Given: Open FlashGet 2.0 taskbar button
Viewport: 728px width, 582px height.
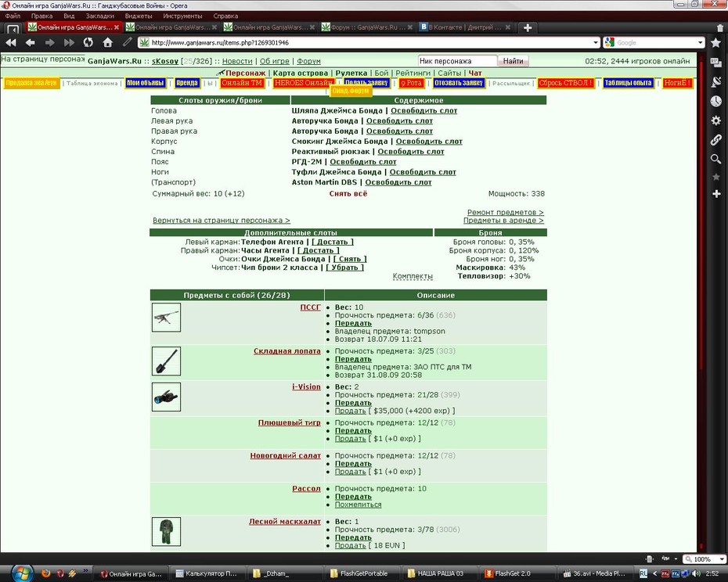Looking at the screenshot, I should [517, 573].
